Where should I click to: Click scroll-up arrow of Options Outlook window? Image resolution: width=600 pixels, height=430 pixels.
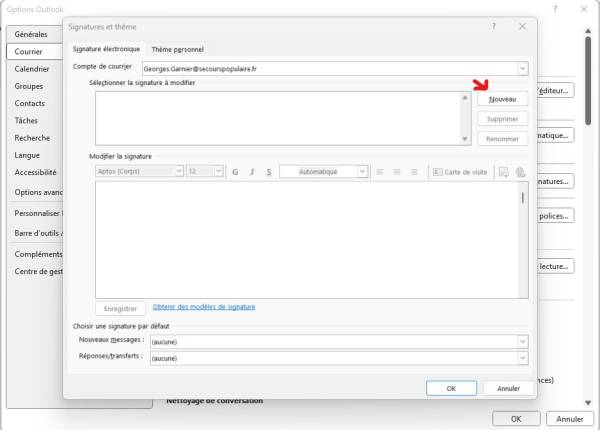588,30
